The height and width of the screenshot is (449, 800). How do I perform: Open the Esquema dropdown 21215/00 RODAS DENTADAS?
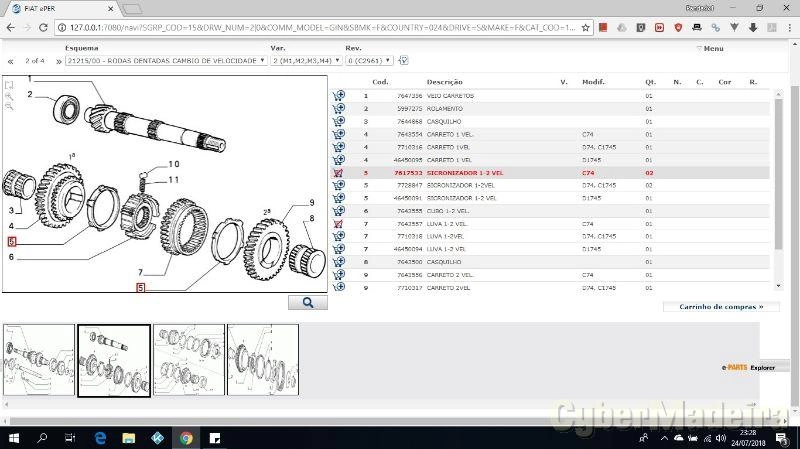(x=166, y=60)
